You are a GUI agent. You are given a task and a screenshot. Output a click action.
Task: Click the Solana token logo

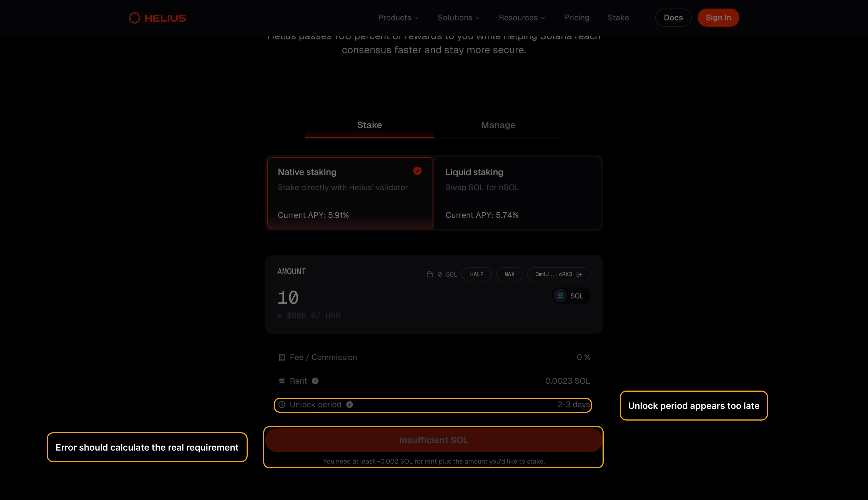click(560, 296)
